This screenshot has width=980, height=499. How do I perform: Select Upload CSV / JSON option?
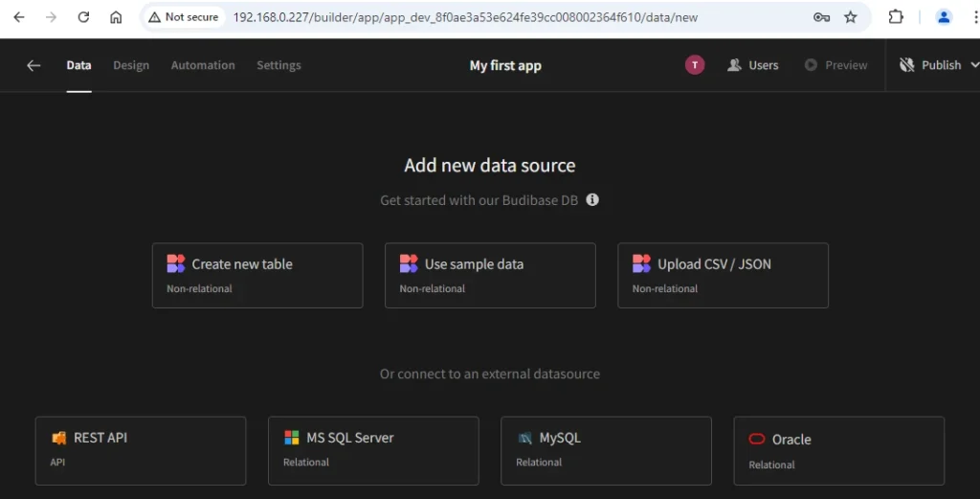click(724, 275)
